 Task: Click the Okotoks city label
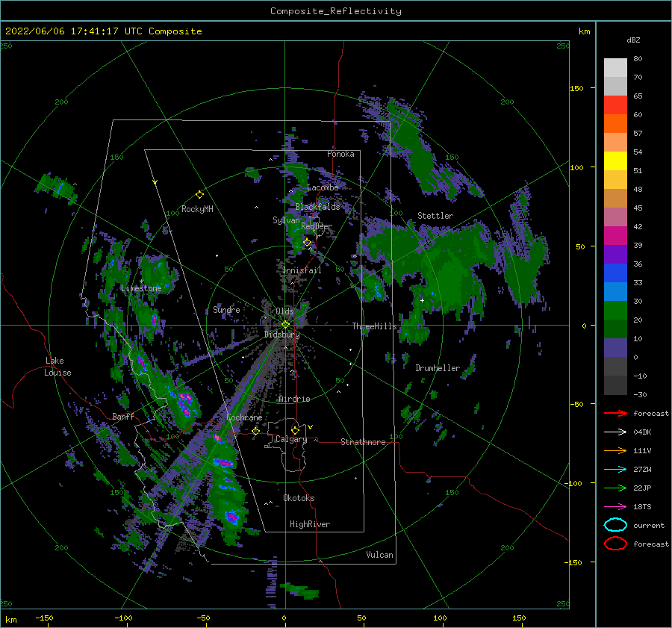click(299, 498)
